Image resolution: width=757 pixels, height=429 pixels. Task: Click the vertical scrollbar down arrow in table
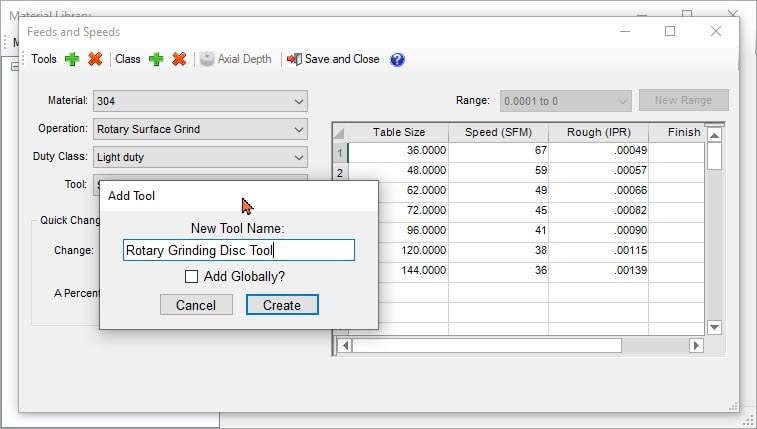714,327
